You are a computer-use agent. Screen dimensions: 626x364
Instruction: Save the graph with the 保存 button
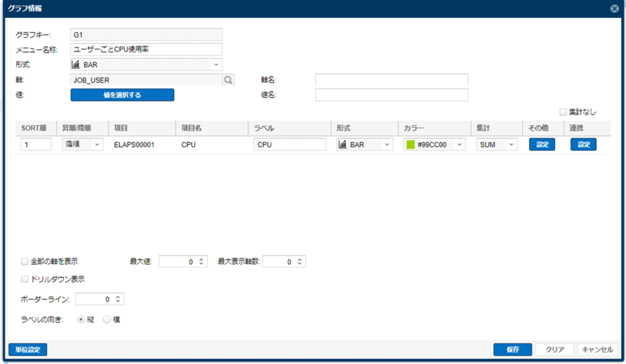512,349
